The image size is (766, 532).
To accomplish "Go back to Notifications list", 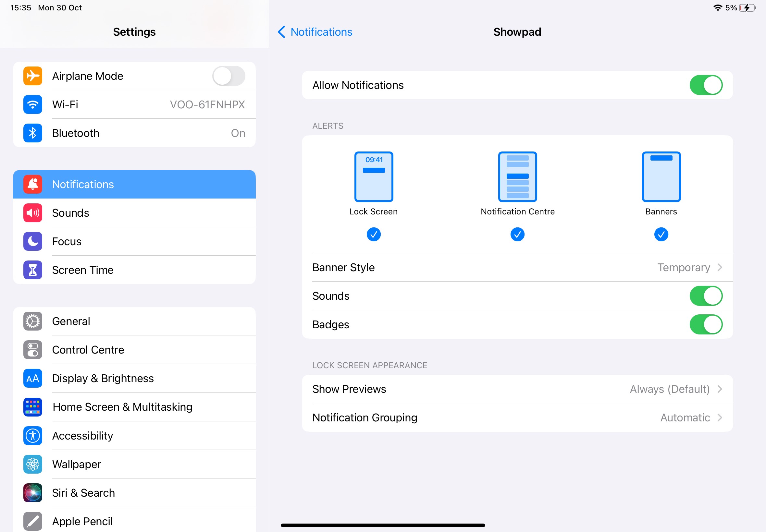I will [315, 32].
